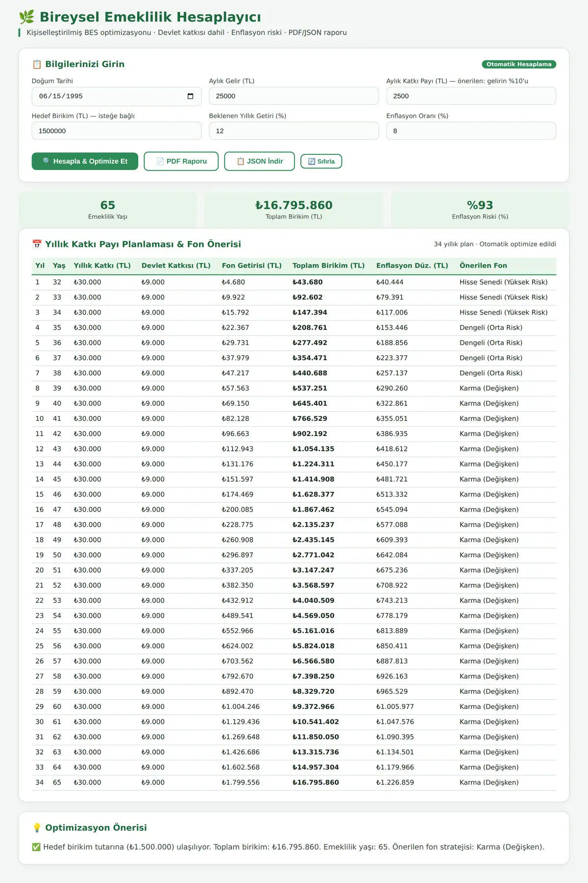The width and height of the screenshot is (588, 883).
Task: Click the lightbulb icon beside Optimizasyon Önerisi
Action: (x=37, y=828)
